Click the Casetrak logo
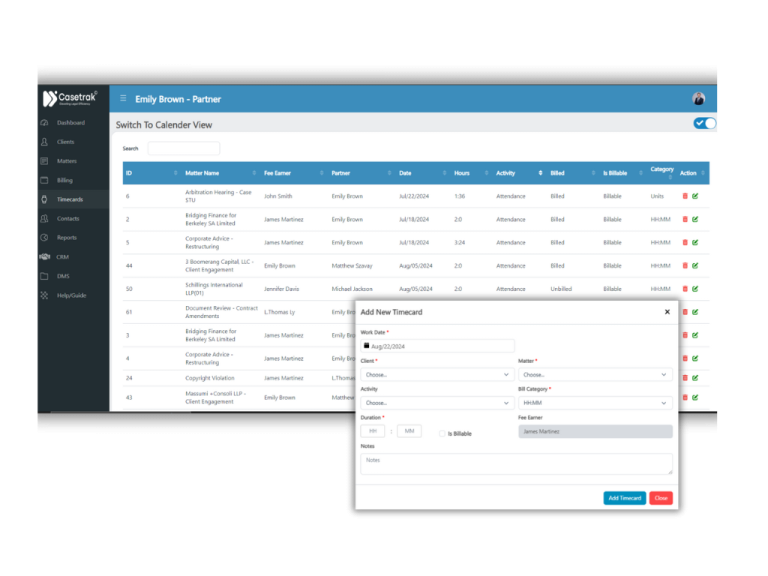Viewport: 768px width, 576px height. (x=70, y=99)
